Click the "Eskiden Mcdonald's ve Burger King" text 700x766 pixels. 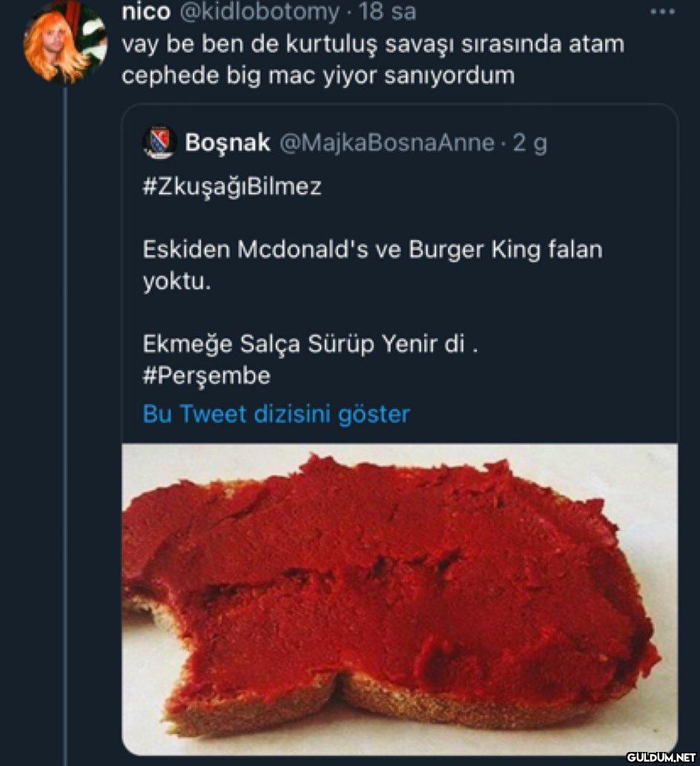point(372,250)
